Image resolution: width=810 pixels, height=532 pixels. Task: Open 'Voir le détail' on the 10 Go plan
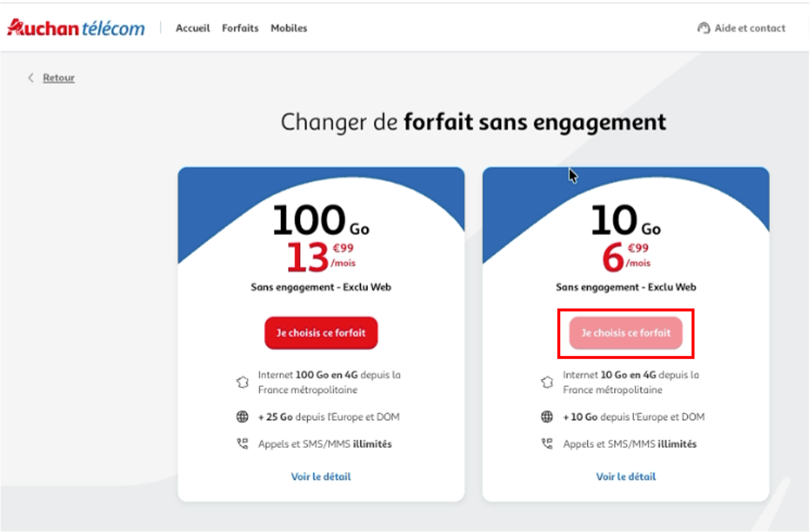626,476
